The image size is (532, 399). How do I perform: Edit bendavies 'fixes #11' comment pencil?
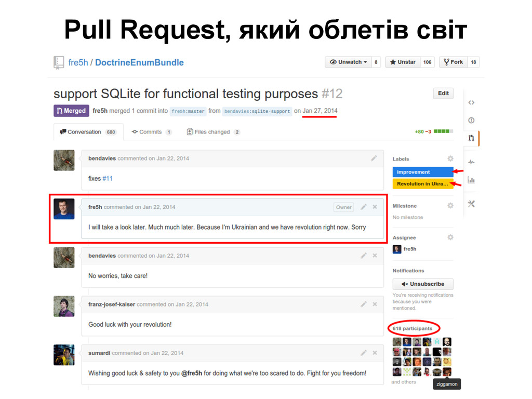(374, 158)
